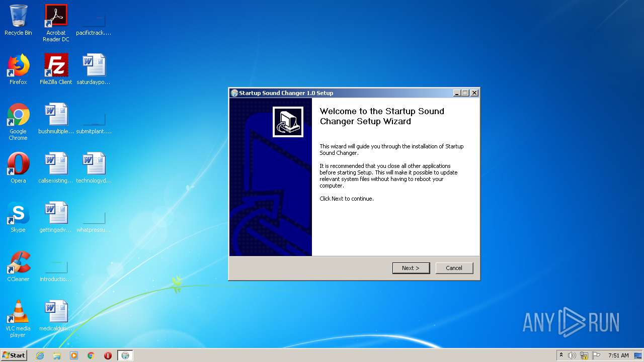Select the CCleaner desktop shortcut
The image size is (644, 362).
tap(18, 266)
